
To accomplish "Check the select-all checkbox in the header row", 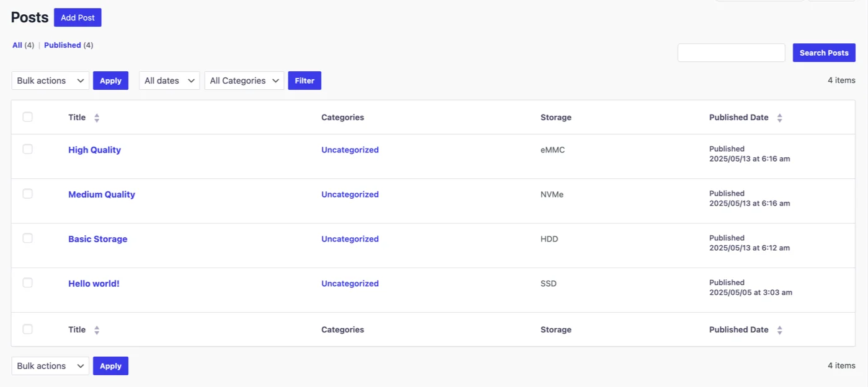I will pyautogui.click(x=27, y=117).
